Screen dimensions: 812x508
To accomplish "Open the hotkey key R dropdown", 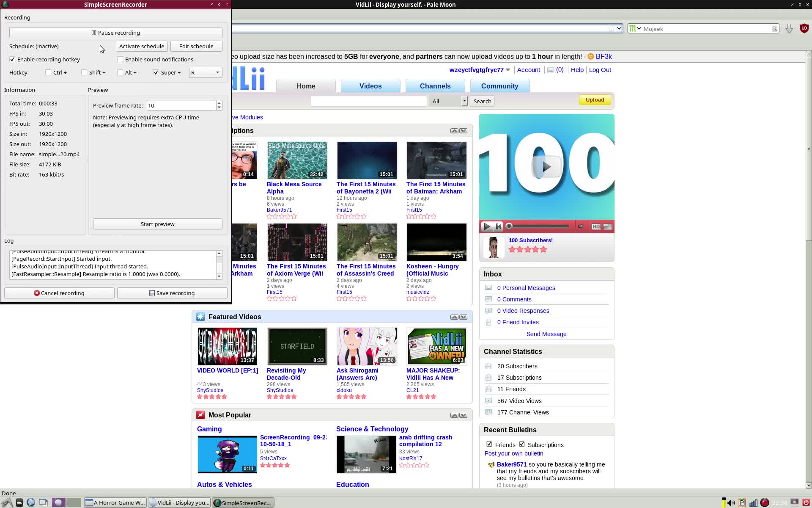I will [x=206, y=73].
